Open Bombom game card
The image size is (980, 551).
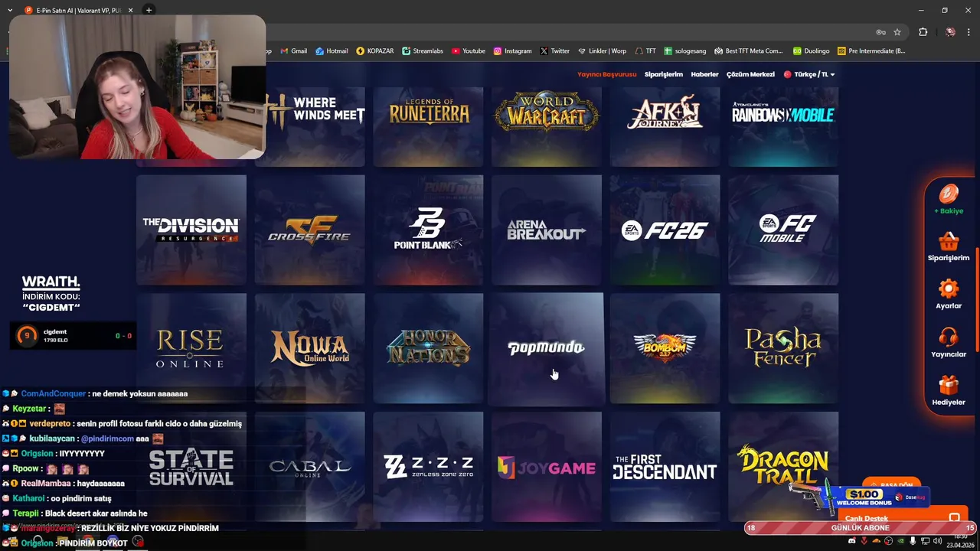[665, 348]
